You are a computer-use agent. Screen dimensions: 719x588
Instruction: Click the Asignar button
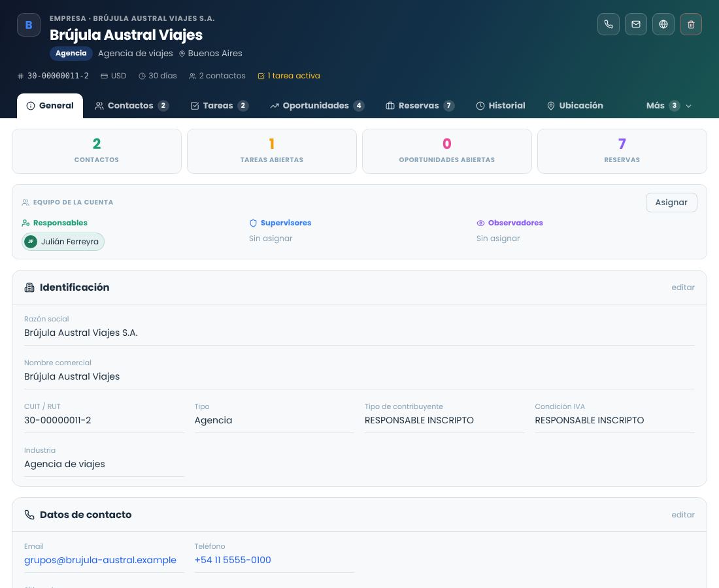671,203
